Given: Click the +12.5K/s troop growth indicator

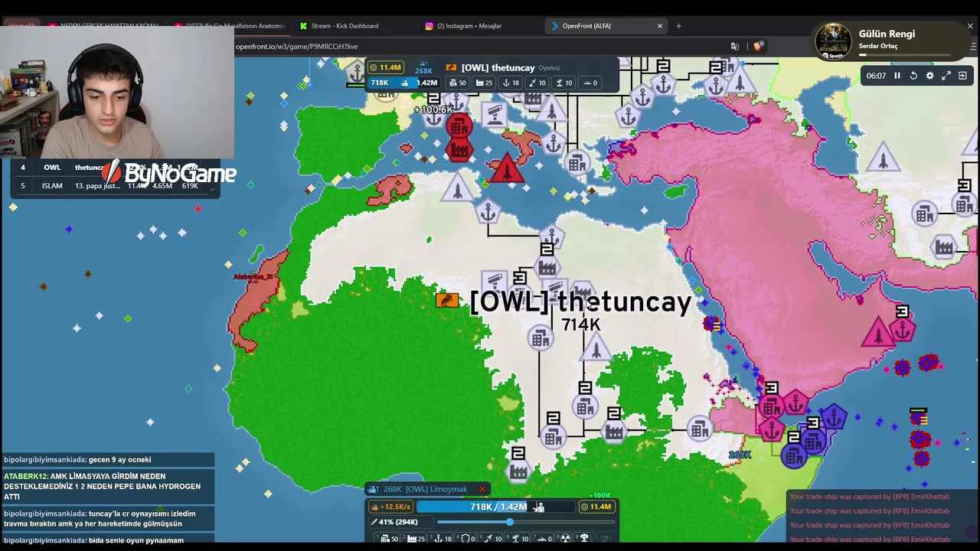Looking at the screenshot, I should (391, 507).
